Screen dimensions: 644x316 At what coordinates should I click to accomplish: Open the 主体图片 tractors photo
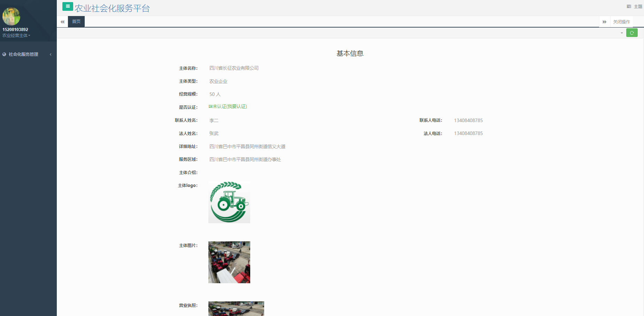pos(229,262)
